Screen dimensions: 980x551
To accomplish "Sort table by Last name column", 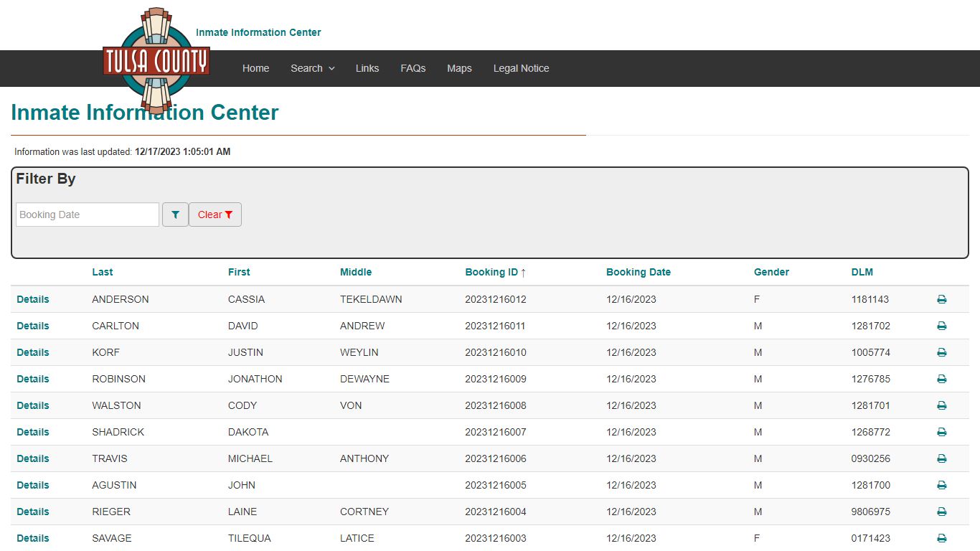I will tap(103, 272).
